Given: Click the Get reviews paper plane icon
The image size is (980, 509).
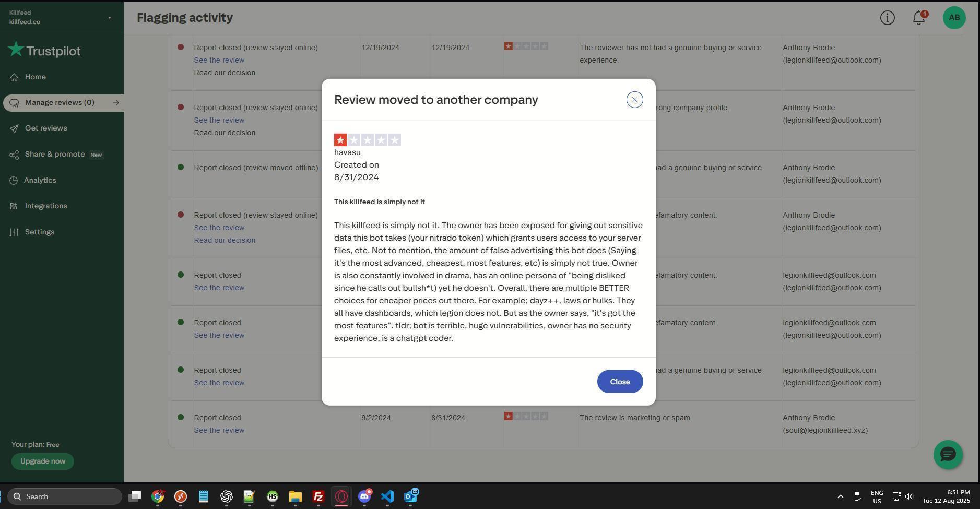Looking at the screenshot, I should pos(14,128).
